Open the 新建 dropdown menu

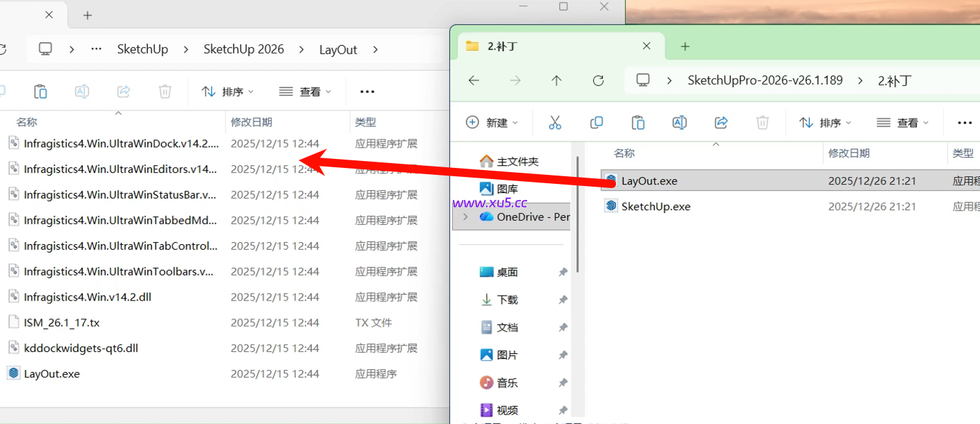(x=493, y=122)
